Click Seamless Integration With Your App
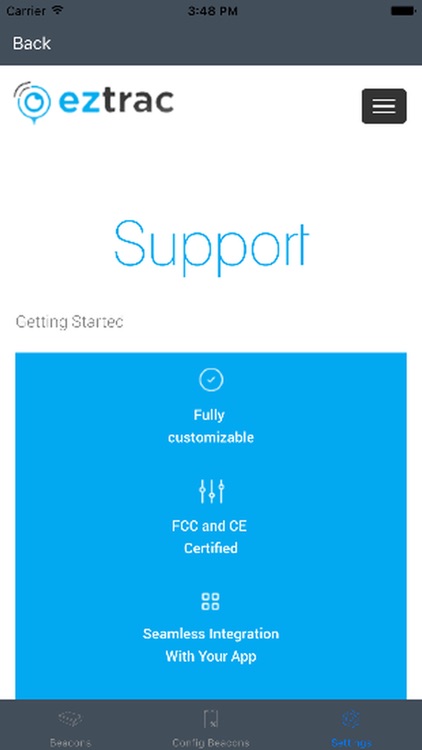This screenshot has height=750, width=422. coord(211,645)
